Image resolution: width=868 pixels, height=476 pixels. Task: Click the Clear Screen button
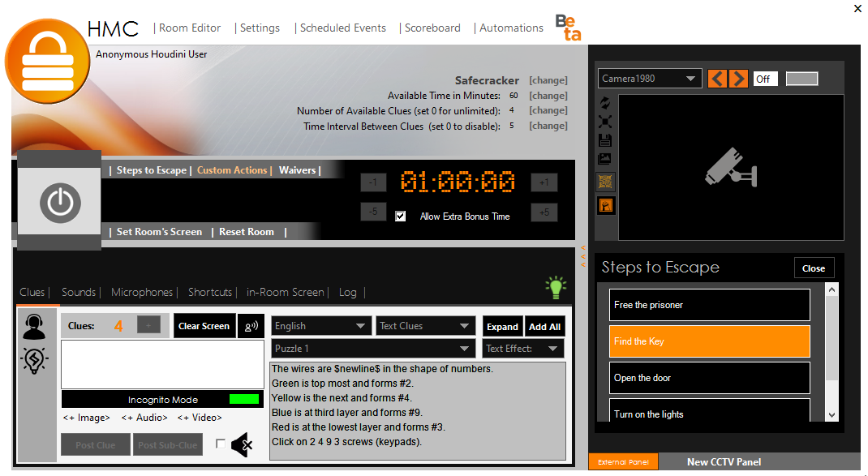coord(204,326)
